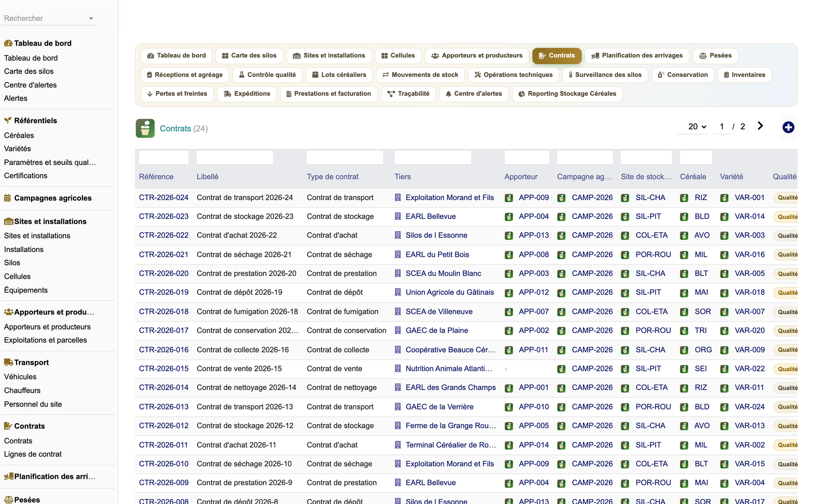
Task: Click building icon beside GAEC de la Verrière
Action: [x=398, y=406]
